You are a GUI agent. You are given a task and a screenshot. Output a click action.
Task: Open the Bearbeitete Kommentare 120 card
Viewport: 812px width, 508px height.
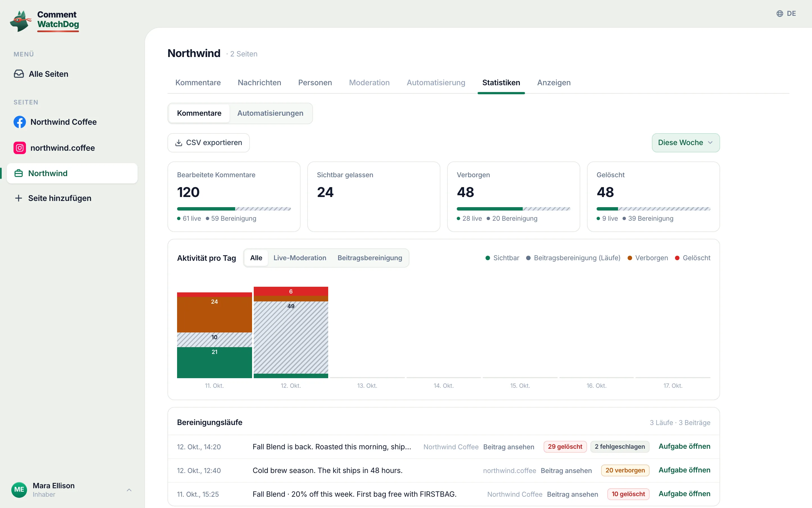click(x=234, y=196)
